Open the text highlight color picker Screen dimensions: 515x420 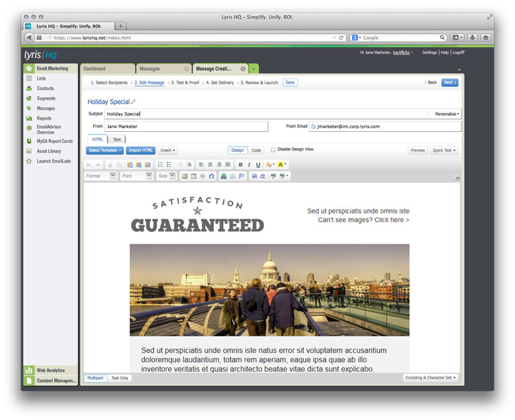[282, 165]
